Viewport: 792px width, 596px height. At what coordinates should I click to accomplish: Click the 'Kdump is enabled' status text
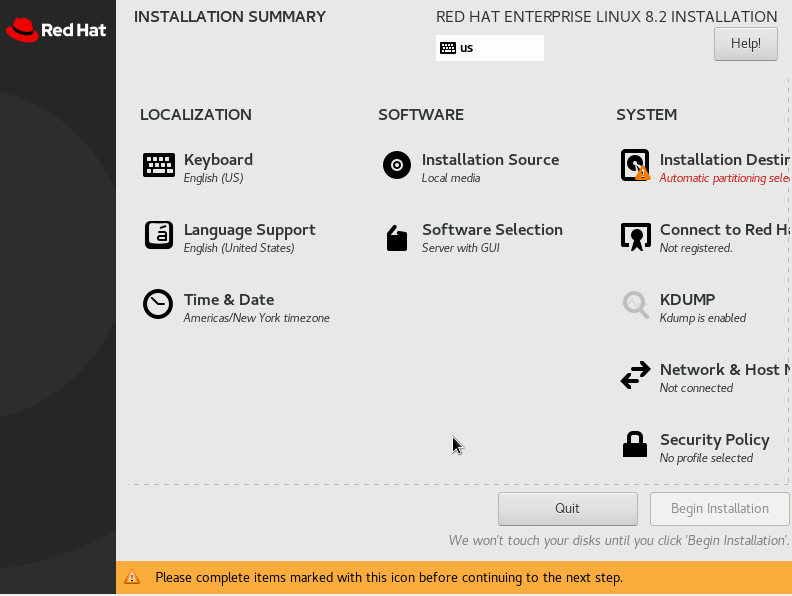[x=703, y=318]
